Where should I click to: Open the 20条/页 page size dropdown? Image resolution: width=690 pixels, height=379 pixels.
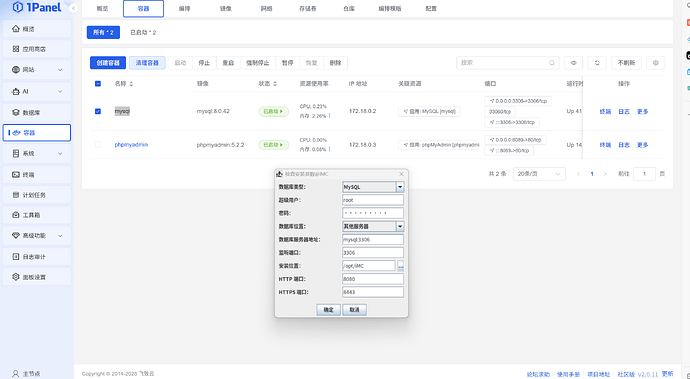click(x=539, y=174)
